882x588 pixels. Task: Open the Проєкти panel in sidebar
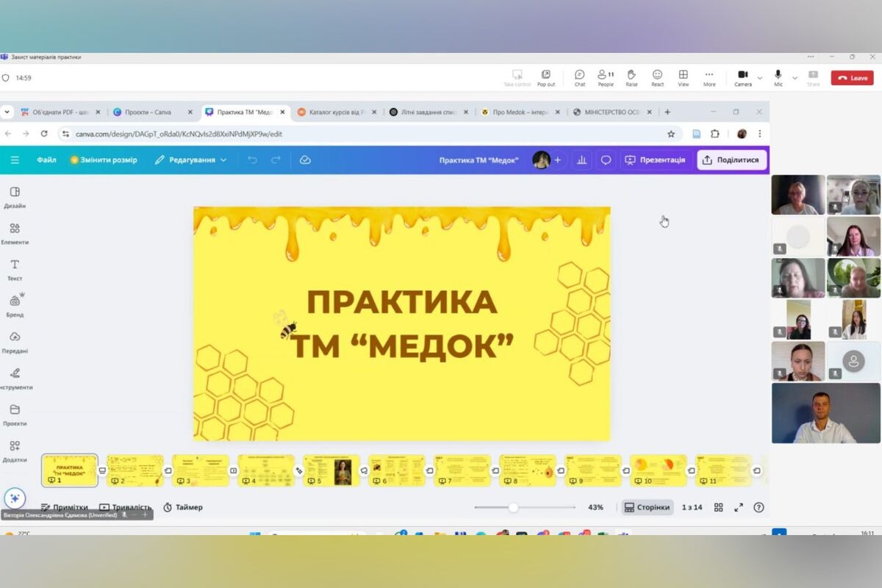point(15,414)
